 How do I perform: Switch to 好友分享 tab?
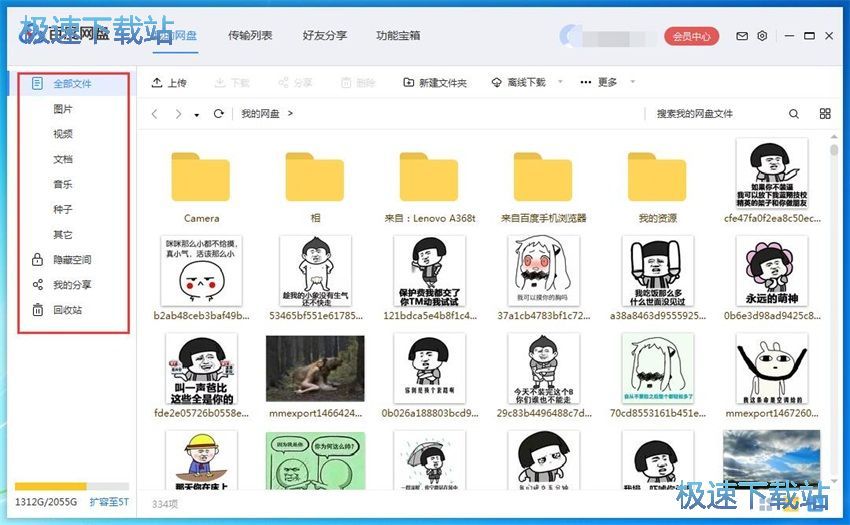click(325, 36)
